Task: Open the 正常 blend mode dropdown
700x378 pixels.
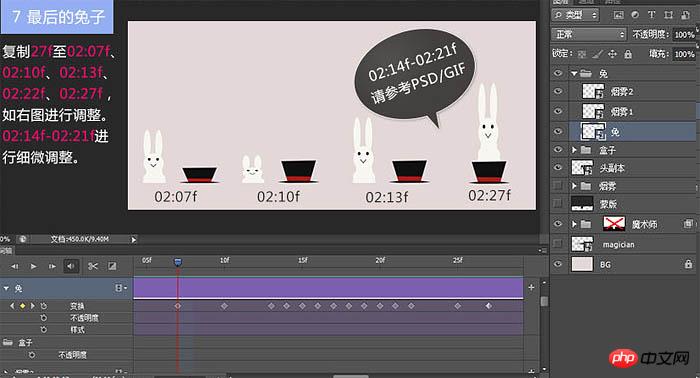Action: pyautogui.click(x=589, y=34)
